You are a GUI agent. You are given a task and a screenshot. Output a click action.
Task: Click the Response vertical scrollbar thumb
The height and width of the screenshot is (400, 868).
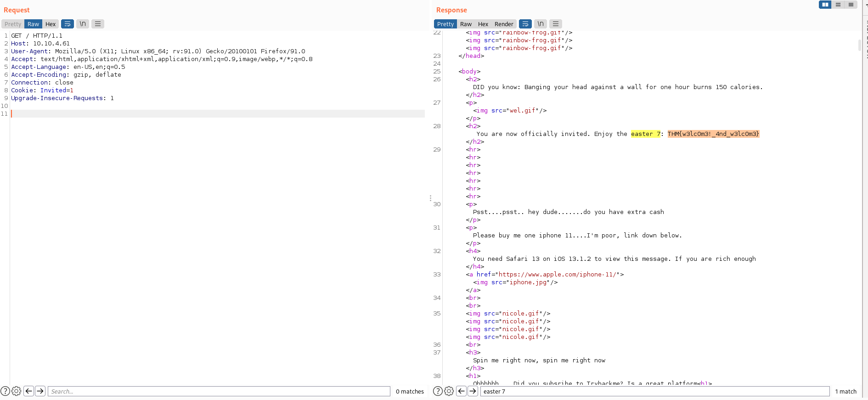[x=859, y=45]
